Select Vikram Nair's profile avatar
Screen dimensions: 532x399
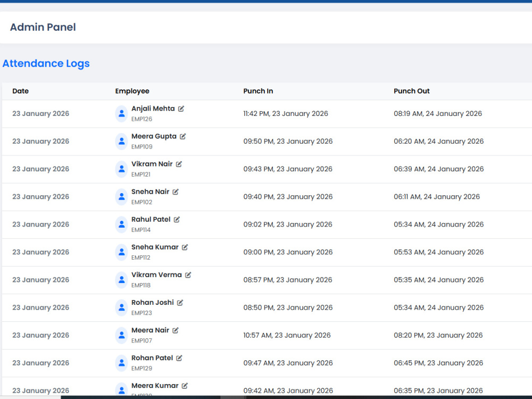(121, 169)
